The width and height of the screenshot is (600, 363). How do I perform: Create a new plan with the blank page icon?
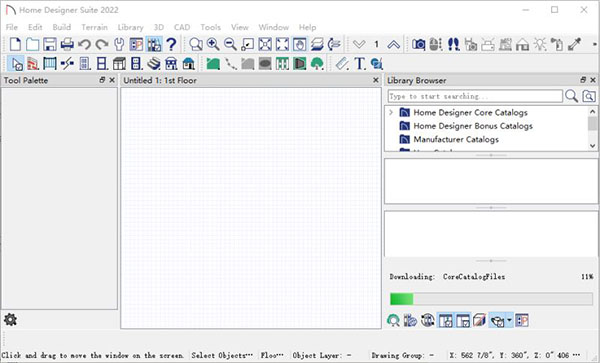click(15, 44)
